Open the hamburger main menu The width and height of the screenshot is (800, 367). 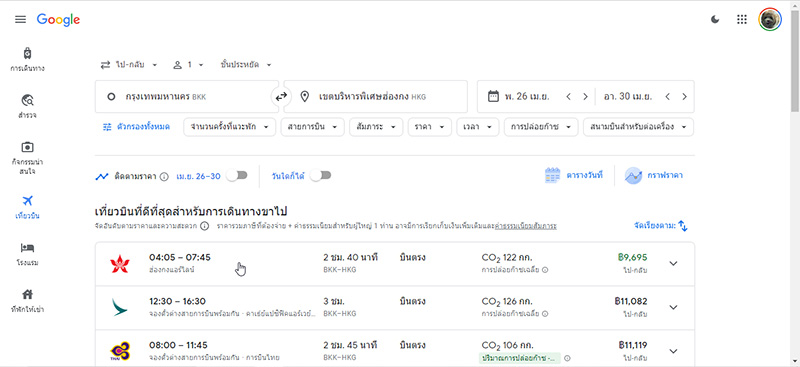[20, 20]
